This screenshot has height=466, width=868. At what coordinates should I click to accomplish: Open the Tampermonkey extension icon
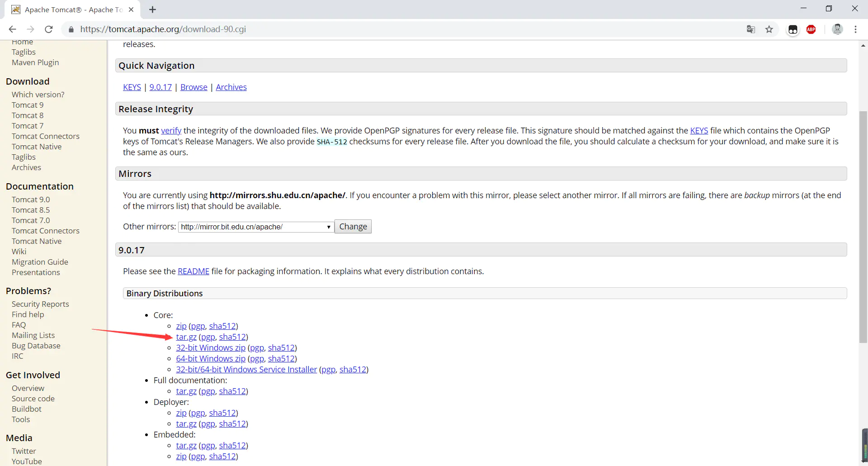(793, 29)
